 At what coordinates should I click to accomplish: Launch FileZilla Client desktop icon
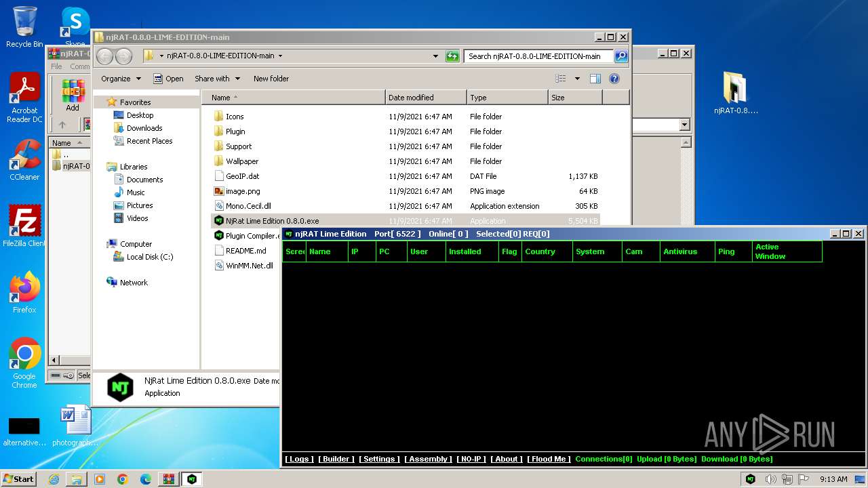24,226
